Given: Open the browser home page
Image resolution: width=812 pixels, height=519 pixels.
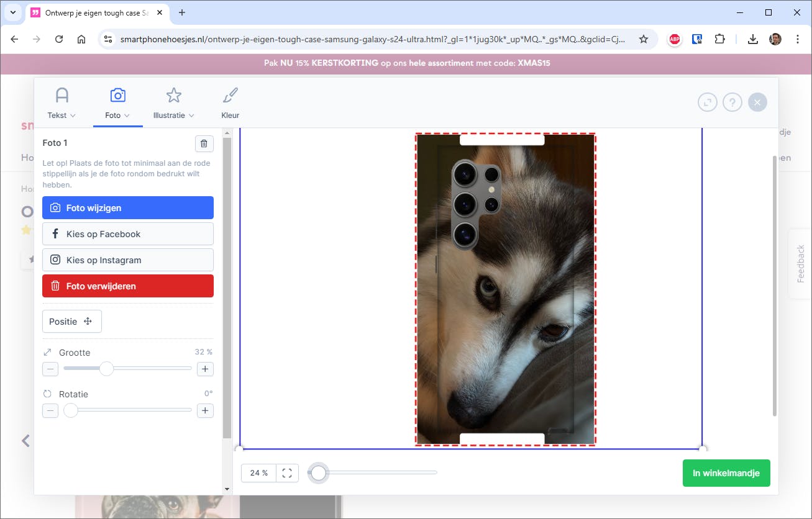Looking at the screenshot, I should [81, 39].
